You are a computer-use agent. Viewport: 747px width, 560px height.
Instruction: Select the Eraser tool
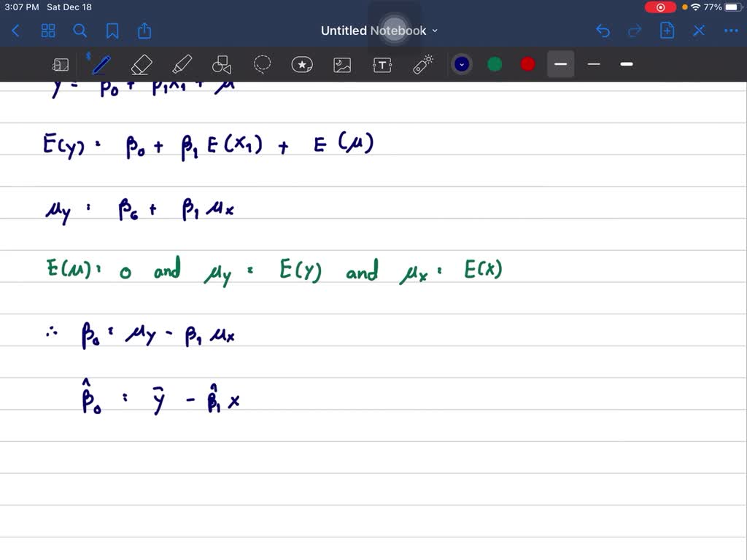tap(141, 64)
